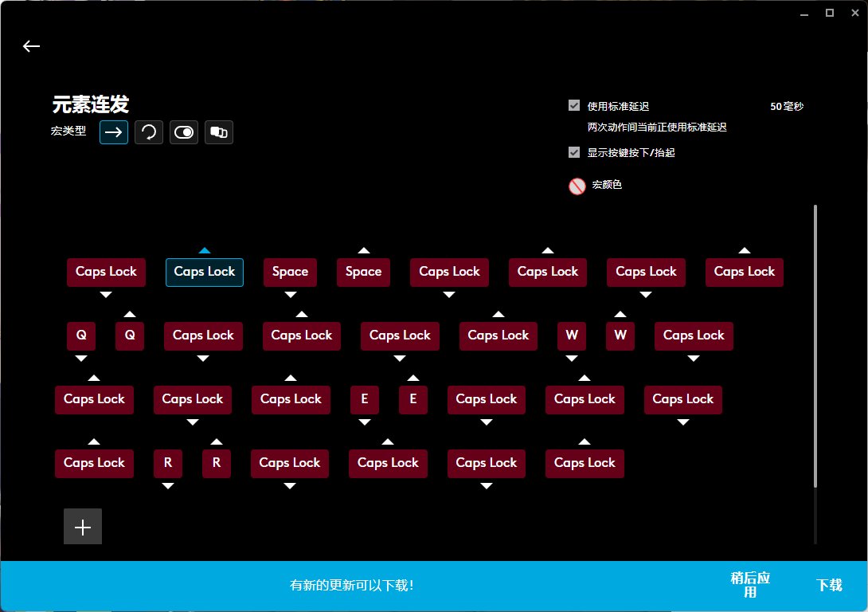
Task: Select the R key-up step
Action: tap(217, 463)
